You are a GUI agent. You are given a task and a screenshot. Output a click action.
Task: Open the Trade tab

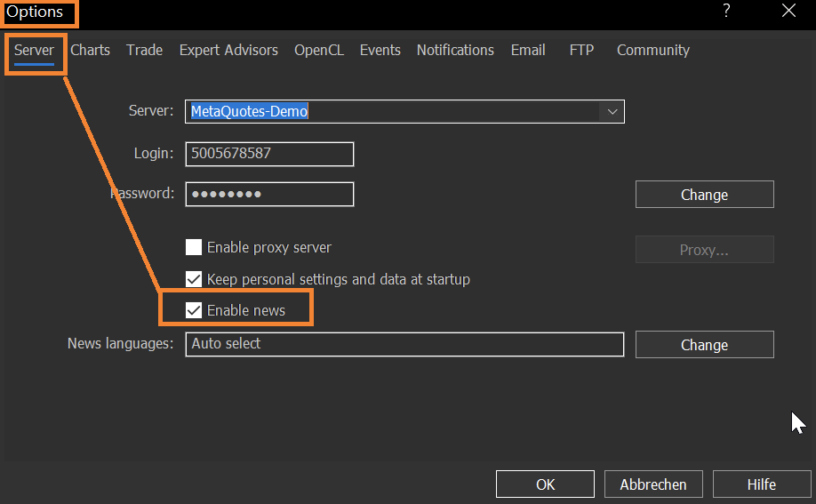144,50
